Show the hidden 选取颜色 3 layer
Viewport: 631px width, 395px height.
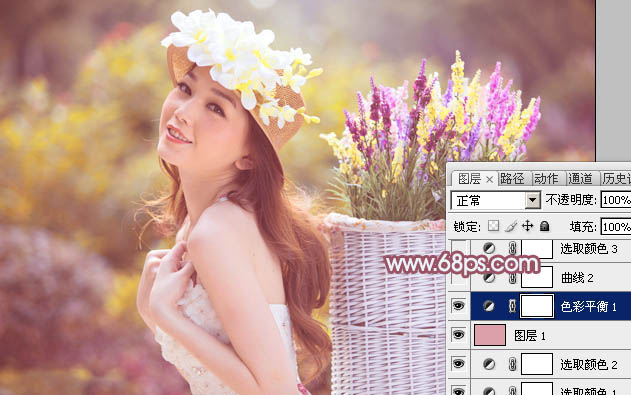point(458,249)
